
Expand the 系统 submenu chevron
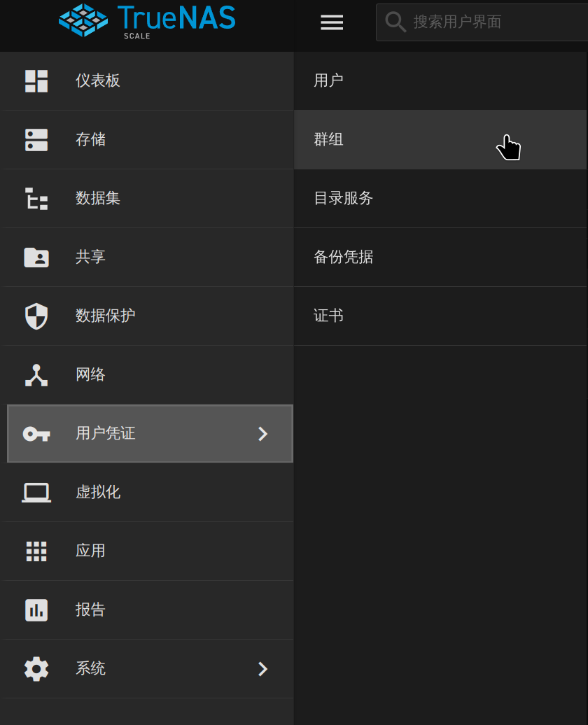click(262, 668)
